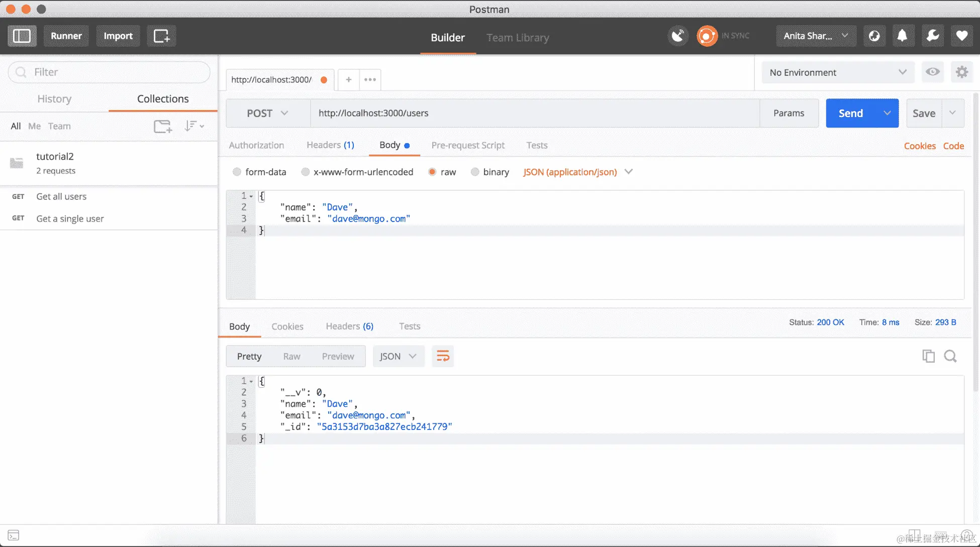Toggle the sidebar panel icon
The height and width of the screenshot is (547, 980).
22,36
